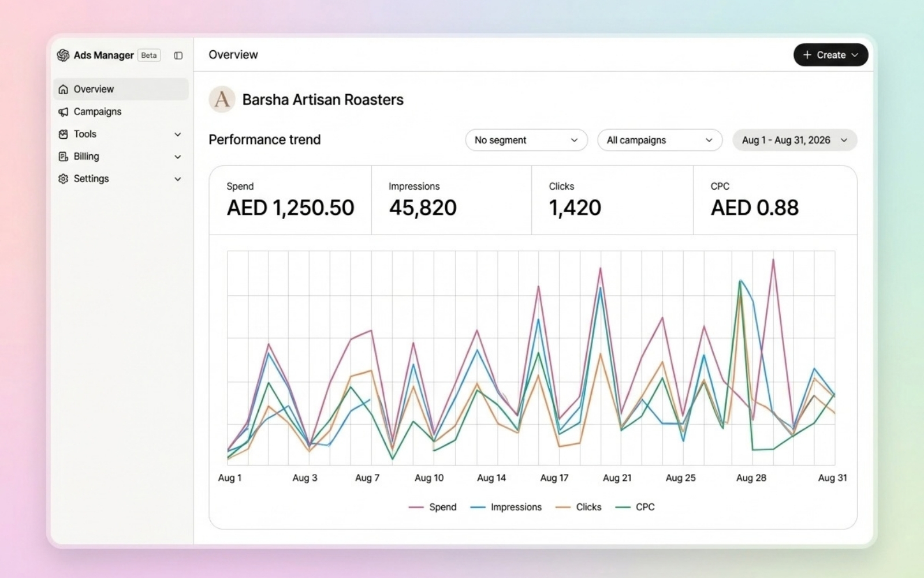This screenshot has height=578, width=924.
Task: Click the Billing icon in the sidebar
Action: [64, 157]
